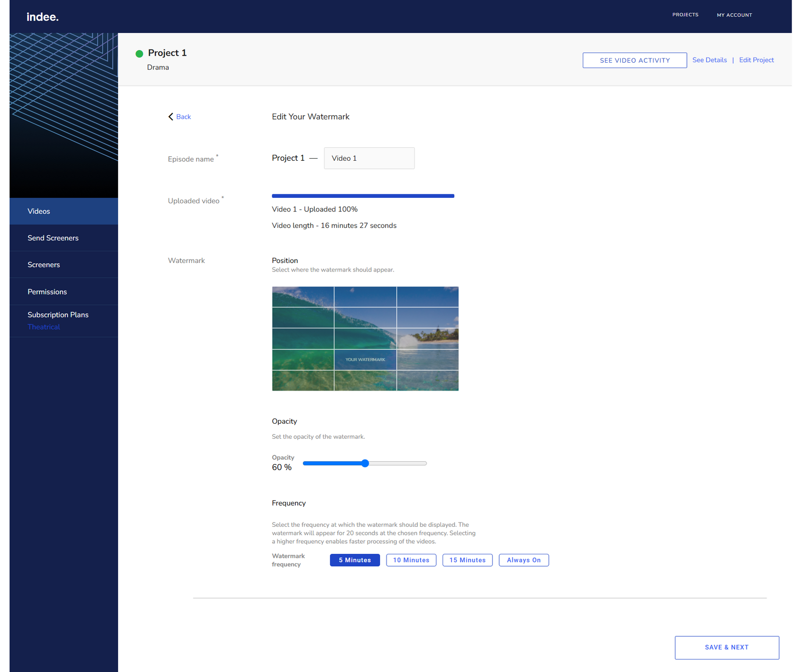This screenshot has height=672, width=801.
Task: Open the See Details link
Action: 709,60
